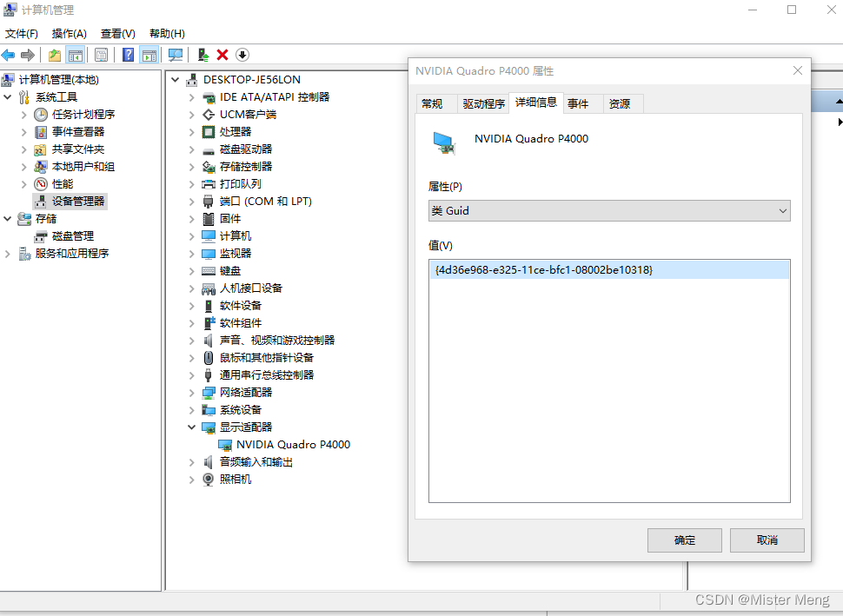Collapse the 显示适配器 category
Image resolution: width=843 pixels, height=616 pixels.
pos(192,427)
